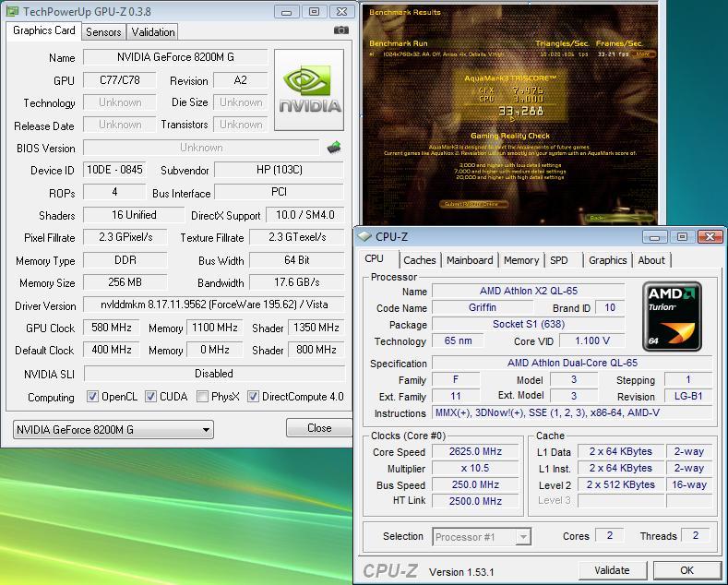Open the CPU-Z Graphics tab

click(607, 260)
